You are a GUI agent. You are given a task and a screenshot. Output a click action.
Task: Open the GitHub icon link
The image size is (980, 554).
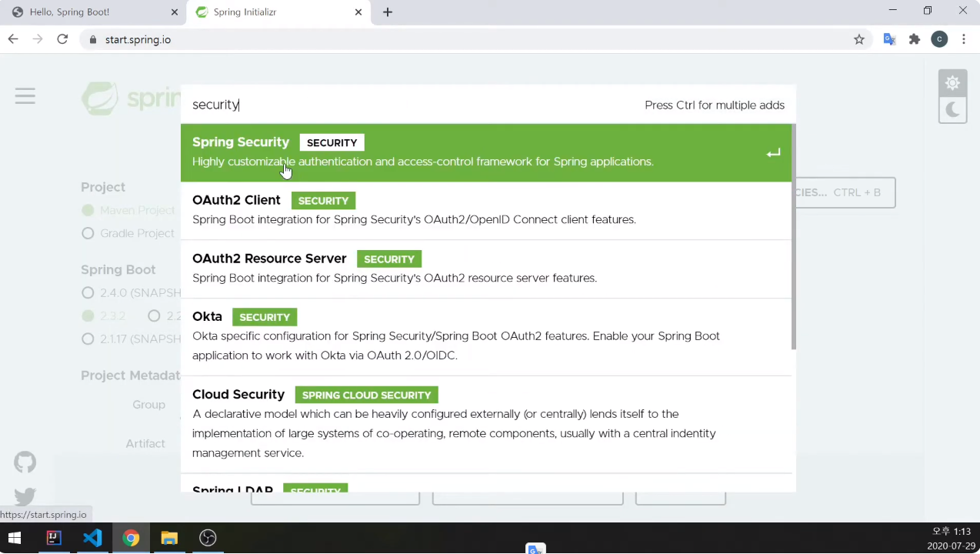[25, 462]
